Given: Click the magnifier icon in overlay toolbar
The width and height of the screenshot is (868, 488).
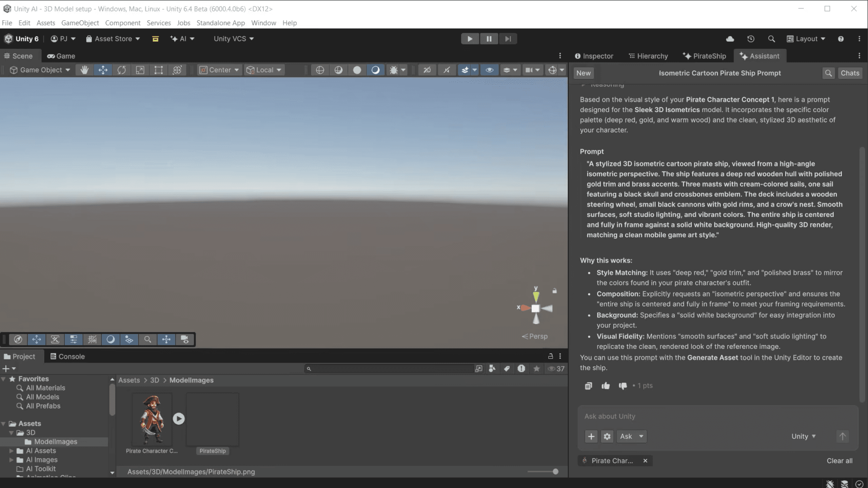Looking at the screenshot, I should [x=147, y=340].
